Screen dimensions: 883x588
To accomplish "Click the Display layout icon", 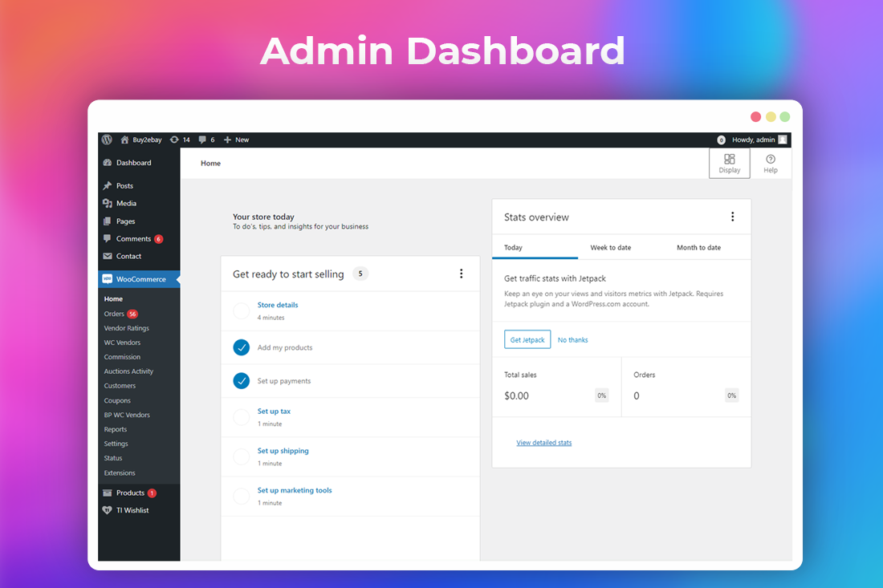I will click(x=730, y=159).
